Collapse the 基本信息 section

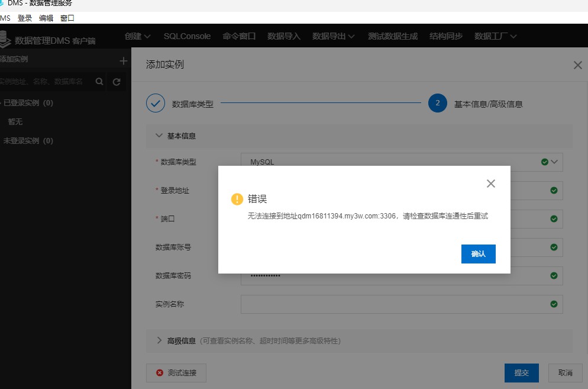click(x=159, y=136)
